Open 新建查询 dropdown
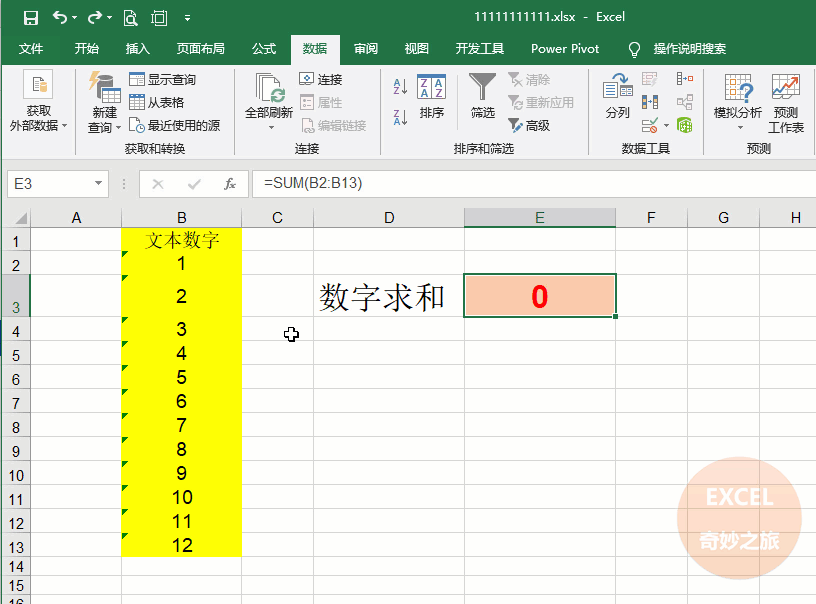The width and height of the screenshot is (816, 604). [104, 103]
